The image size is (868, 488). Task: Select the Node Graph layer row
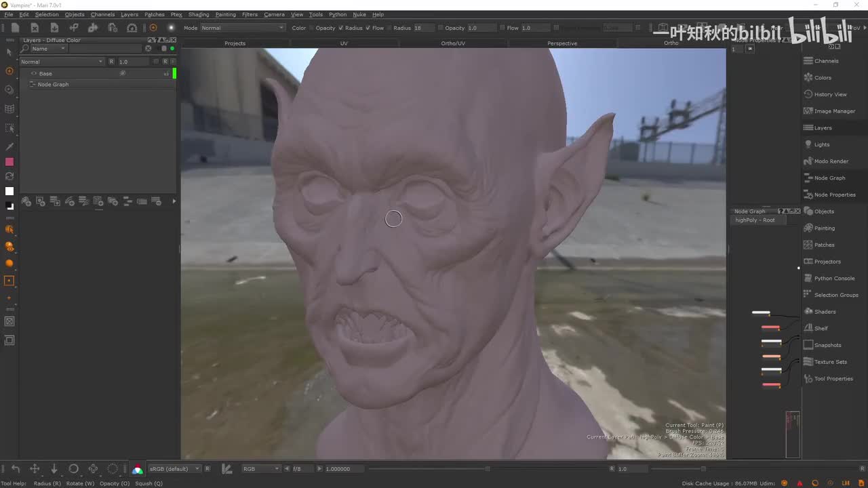[98, 84]
